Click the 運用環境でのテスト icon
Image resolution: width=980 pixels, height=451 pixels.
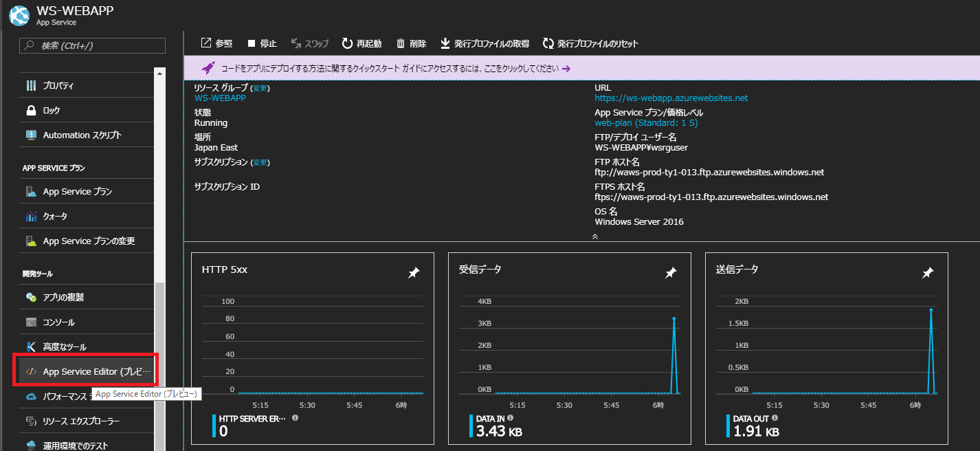(x=31, y=445)
